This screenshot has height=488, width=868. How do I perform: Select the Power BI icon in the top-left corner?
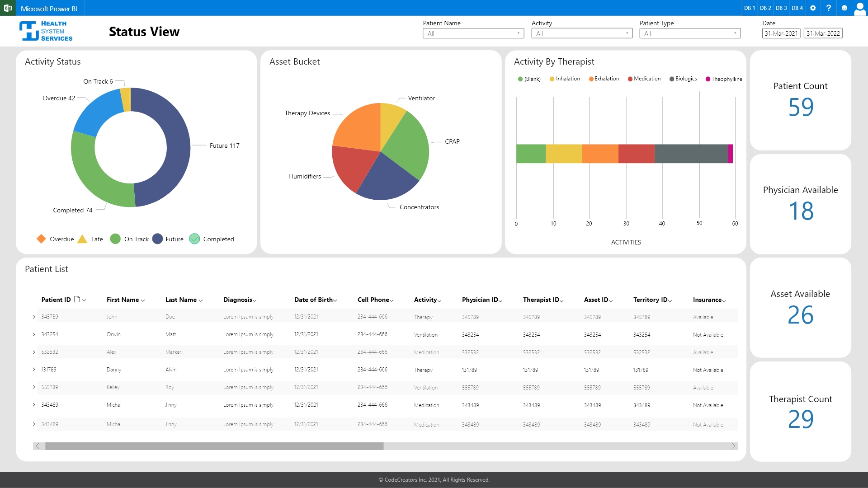[x=8, y=8]
